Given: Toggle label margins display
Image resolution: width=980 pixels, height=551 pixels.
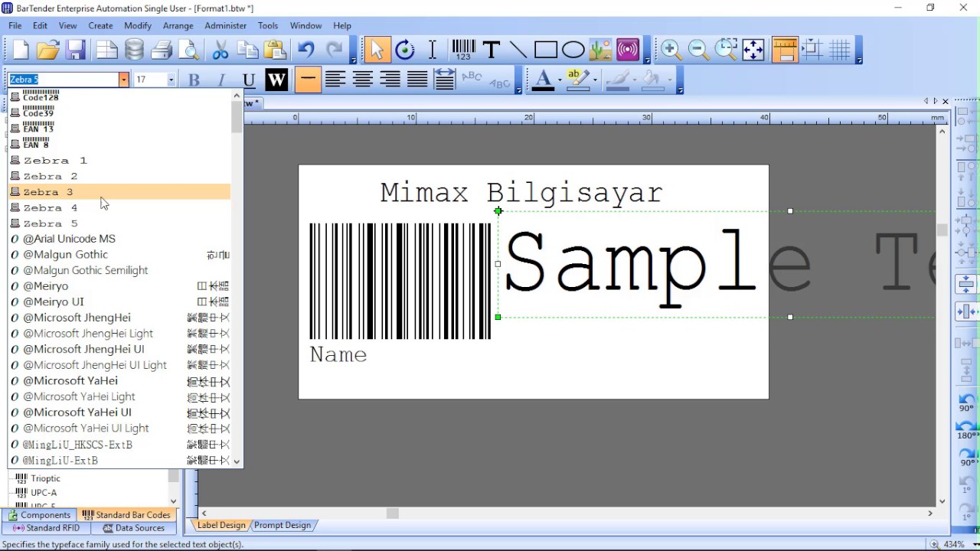Looking at the screenshot, I should point(812,51).
